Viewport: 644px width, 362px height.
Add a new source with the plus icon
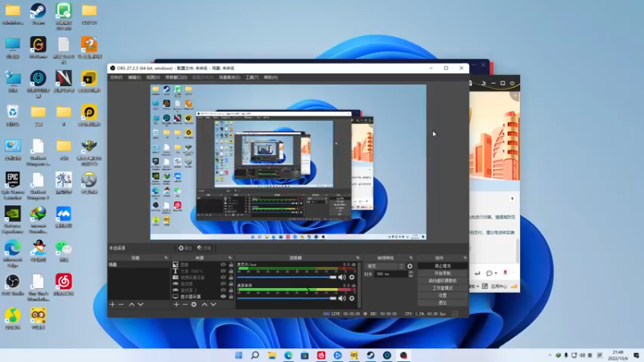[x=176, y=305]
